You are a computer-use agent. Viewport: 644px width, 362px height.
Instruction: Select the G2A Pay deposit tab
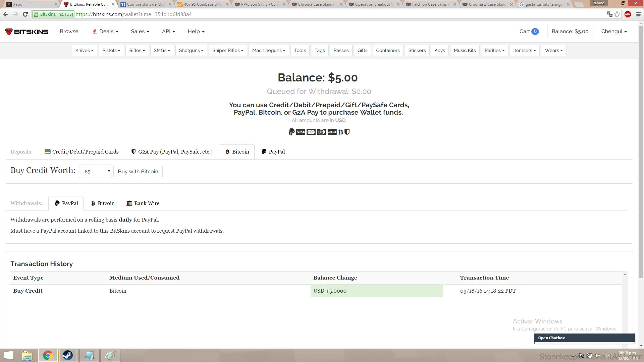pyautogui.click(x=172, y=152)
